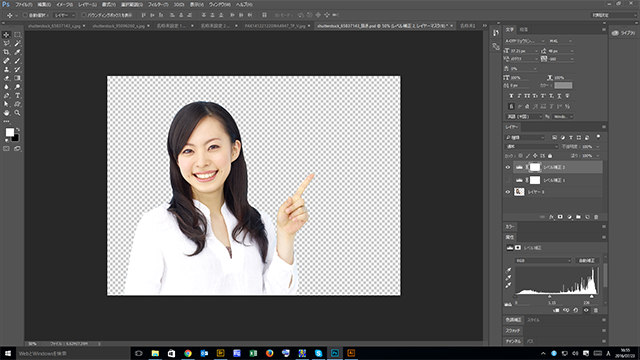Image resolution: width=640 pixels, height=360 pixels.
Task: Select the Crop tool
Action: coord(6,52)
